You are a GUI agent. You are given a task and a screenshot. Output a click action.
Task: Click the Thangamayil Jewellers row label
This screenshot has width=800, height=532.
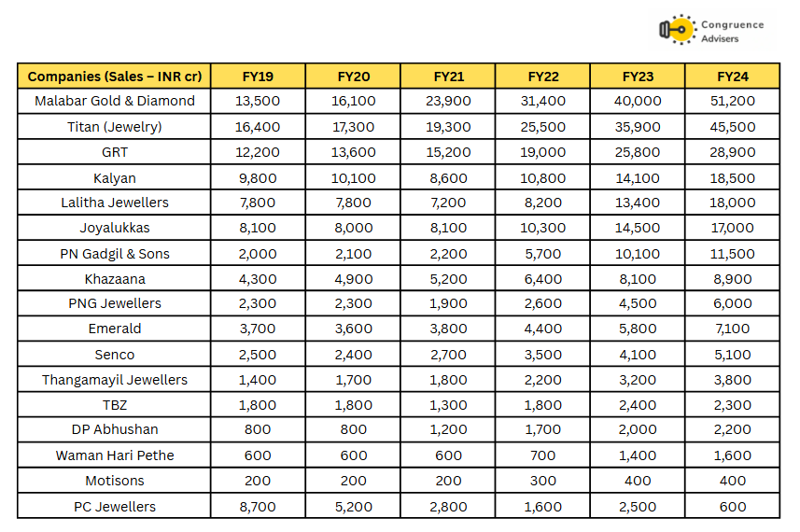tap(114, 380)
